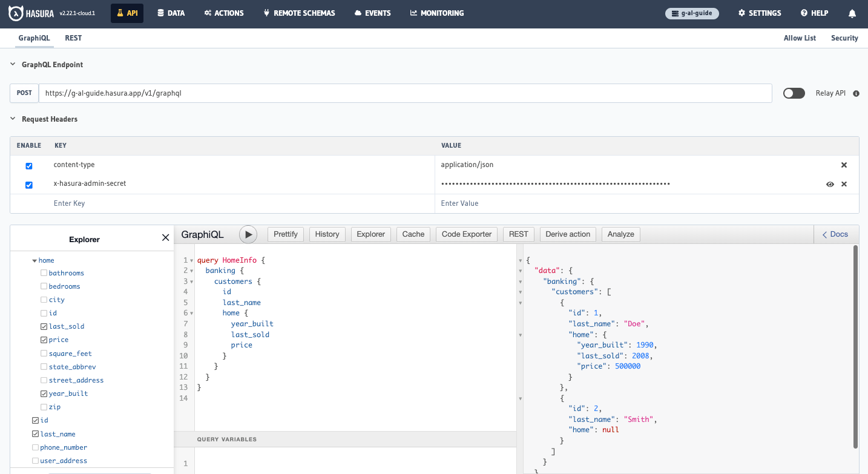The width and height of the screenshot is (868, 474).
Task: Open the notifications bell
Action: click(x=852, y=13)
